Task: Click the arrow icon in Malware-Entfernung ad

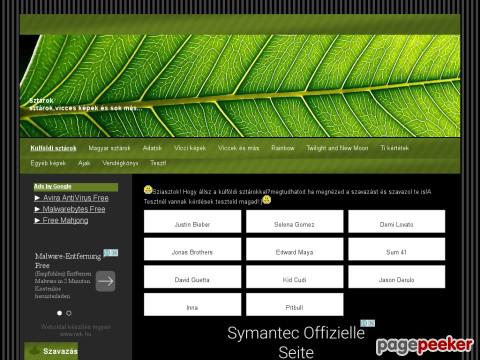Action: coord(106,281)
